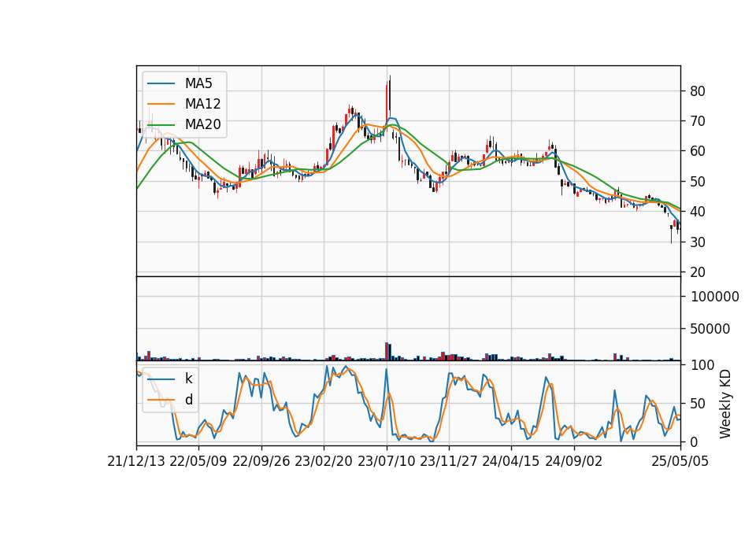Click the 23/11/27 date label
This screenshot has height=543, width=756.
point(448,462)
